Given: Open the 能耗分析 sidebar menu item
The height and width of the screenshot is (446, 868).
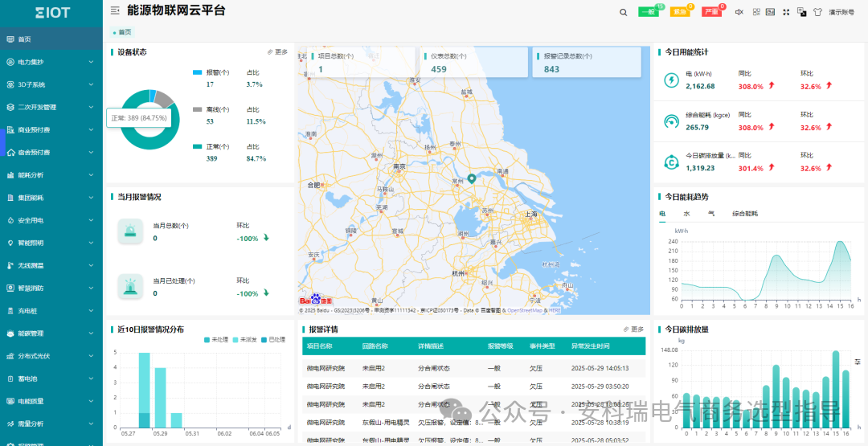Looking at the screenshot, I should pos(51,175).
